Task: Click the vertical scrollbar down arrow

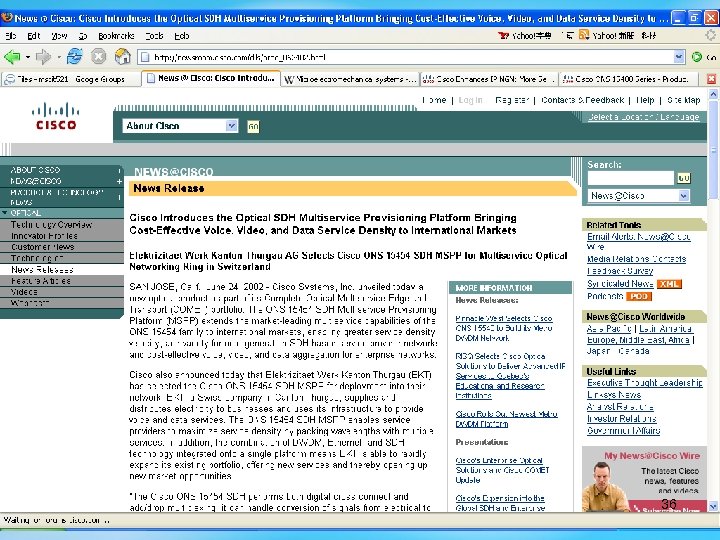Action: (x=713, y=507)
